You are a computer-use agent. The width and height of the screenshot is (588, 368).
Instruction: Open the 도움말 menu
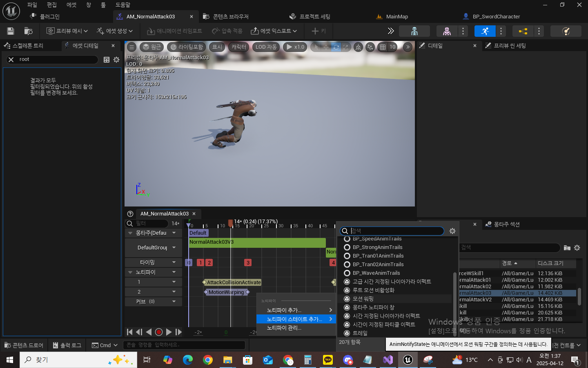(x=122, y=5)
